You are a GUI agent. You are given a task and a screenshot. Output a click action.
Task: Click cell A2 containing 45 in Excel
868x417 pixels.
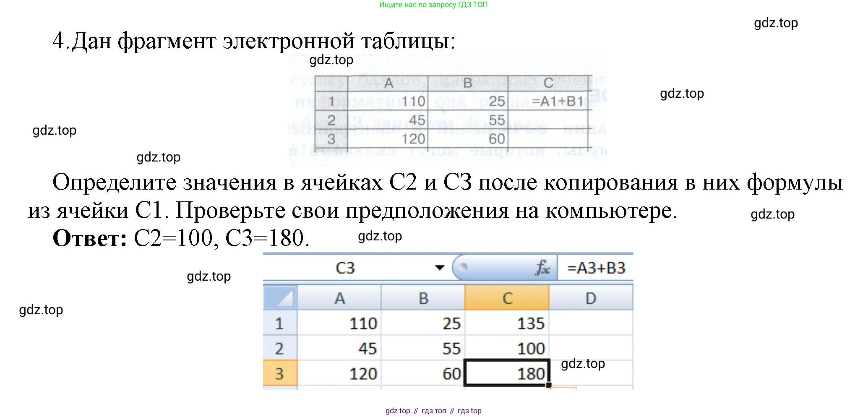[339, 348]
